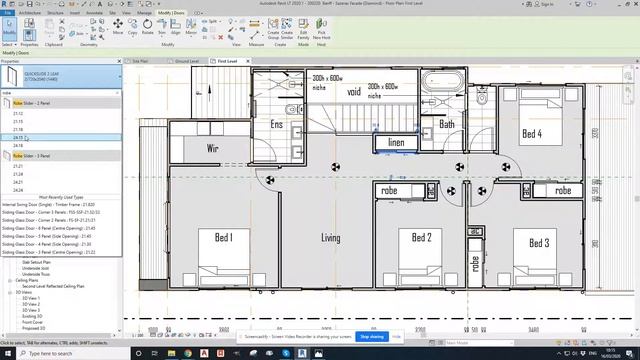Open the Ground Level view tab

pos(187,61)
